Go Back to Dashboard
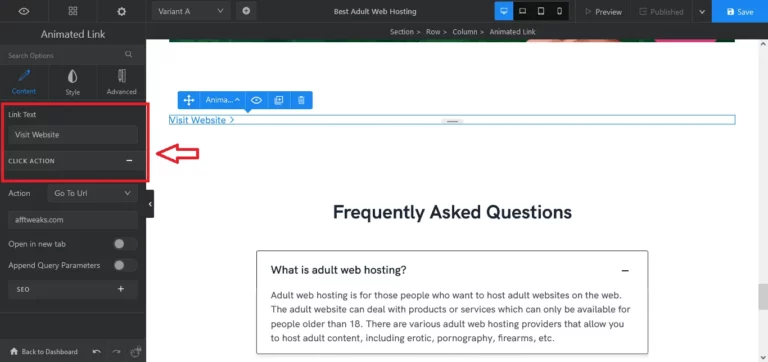Screen dimensions: 768x362 click(x=43, y=352)
